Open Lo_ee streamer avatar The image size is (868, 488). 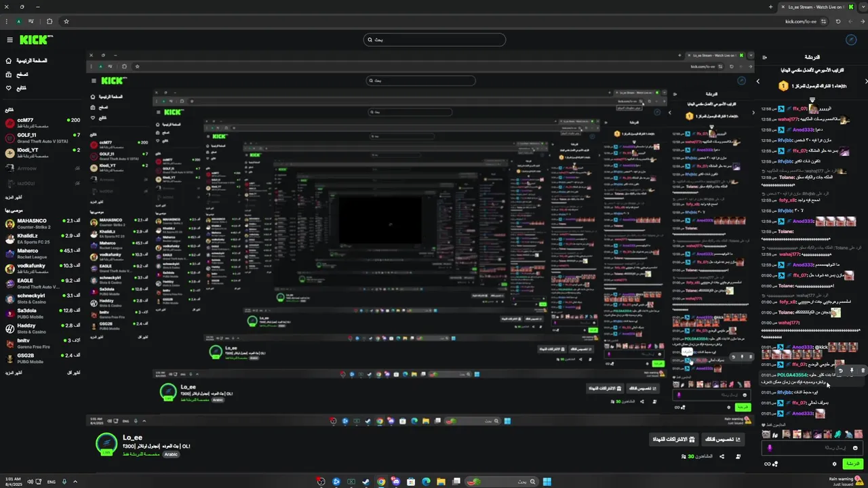pyautogui.click(x=106, y=444)
